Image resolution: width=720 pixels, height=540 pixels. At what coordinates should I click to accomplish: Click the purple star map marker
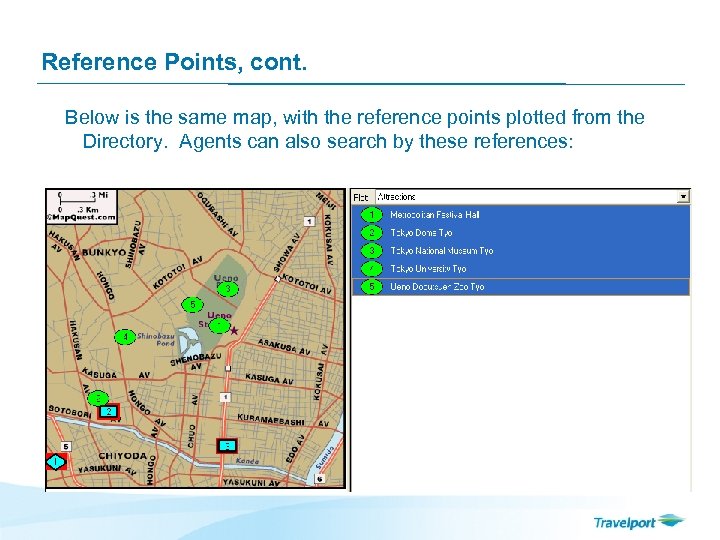[234, 330]
